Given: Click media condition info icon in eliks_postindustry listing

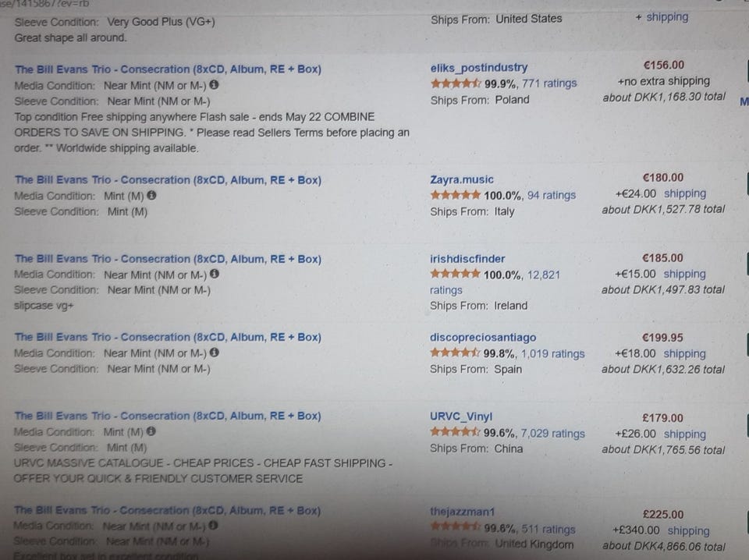Looking at the screenshot, I should tap(215, 85).
